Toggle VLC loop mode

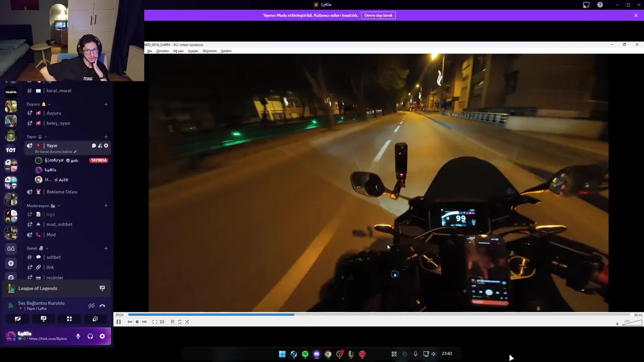click(180, 322)
